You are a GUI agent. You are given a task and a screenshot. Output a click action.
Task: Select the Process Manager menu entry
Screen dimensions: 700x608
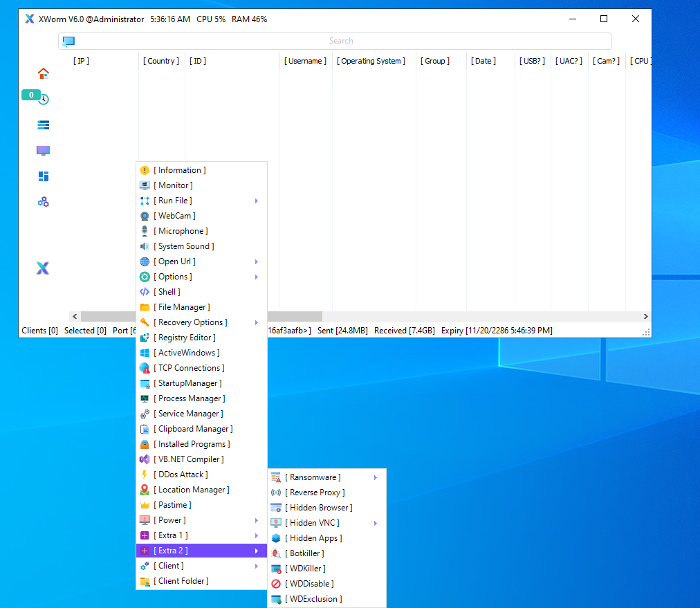click(190, 398)
